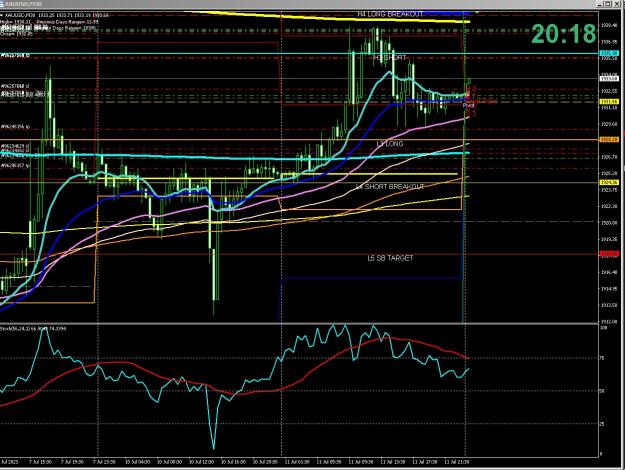Click the chart shift triangle marker at top

tap(477, 13)
